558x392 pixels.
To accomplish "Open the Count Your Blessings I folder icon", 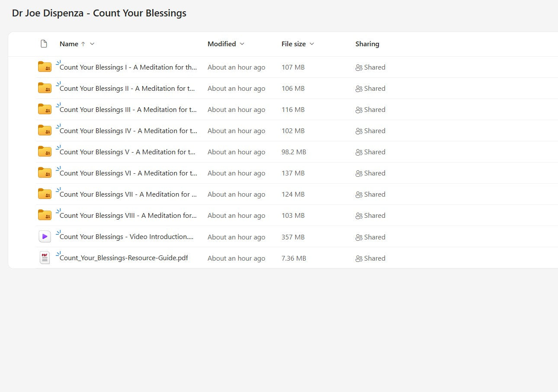I will 45,67.
